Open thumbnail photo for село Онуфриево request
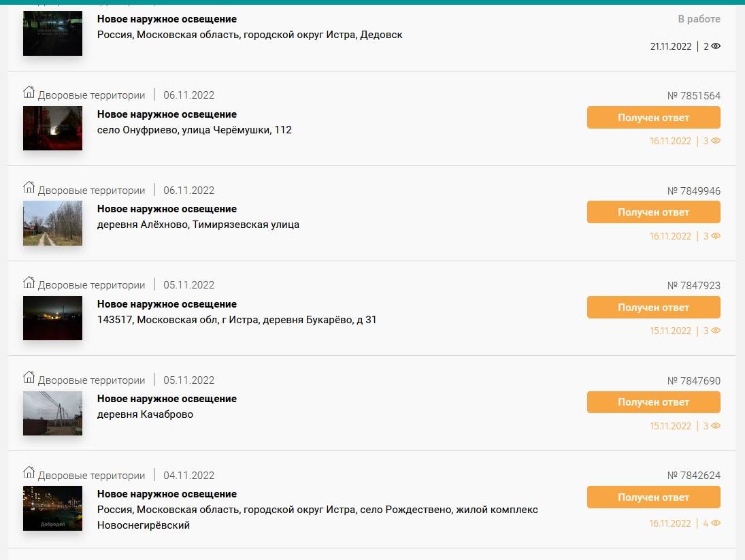 pos(52,128)
